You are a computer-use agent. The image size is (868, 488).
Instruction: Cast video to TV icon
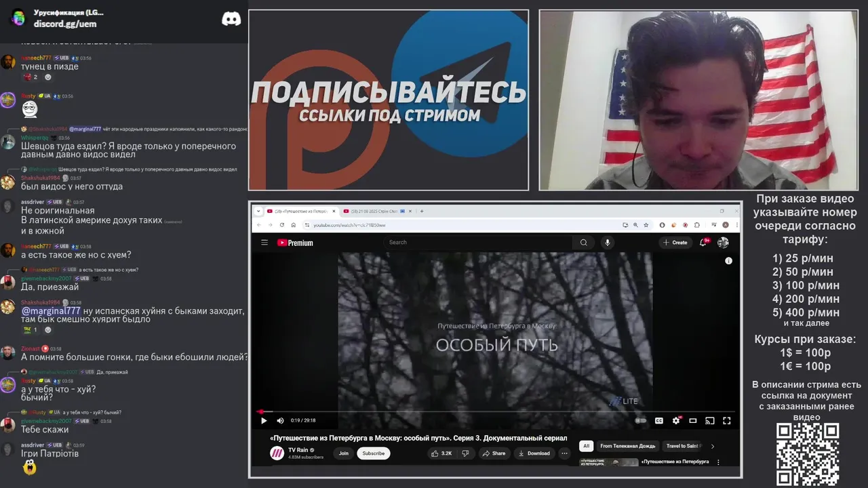(710, 421)
